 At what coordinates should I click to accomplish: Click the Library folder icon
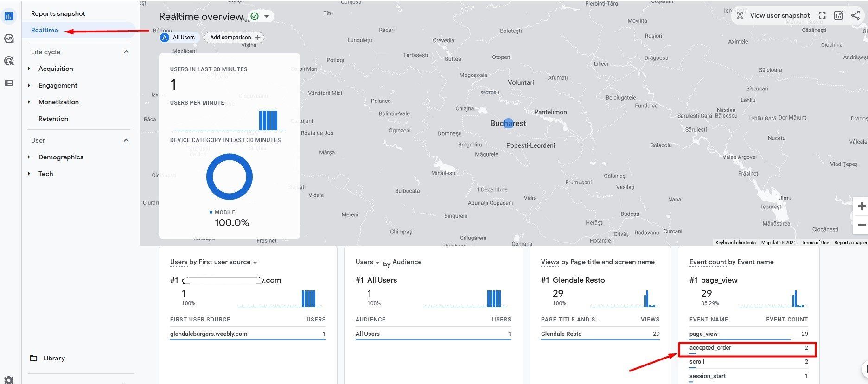point(33,358)
